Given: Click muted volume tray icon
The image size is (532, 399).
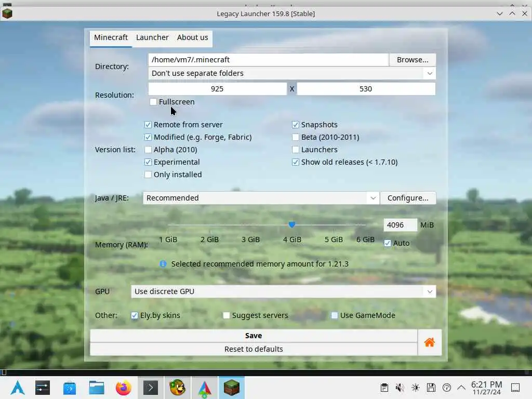Looking at the screenshot, I should pyautogui.click(x=400, y=388).
